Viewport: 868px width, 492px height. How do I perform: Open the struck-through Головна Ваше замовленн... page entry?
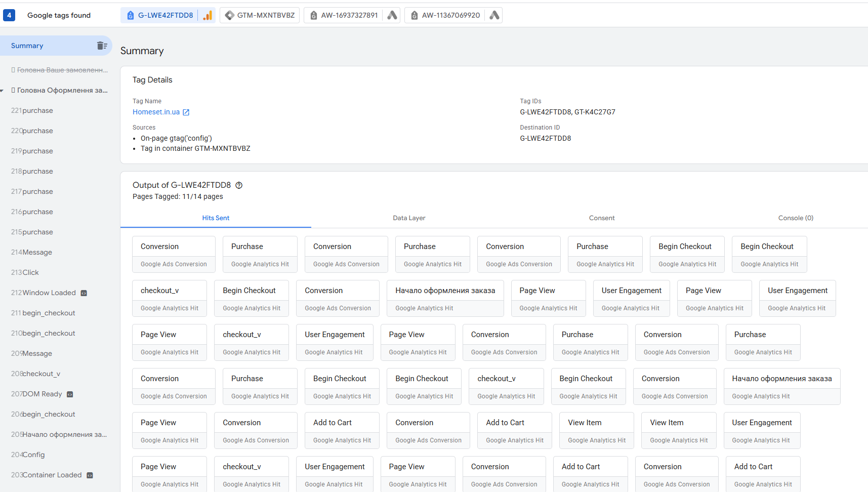point(59,70)
